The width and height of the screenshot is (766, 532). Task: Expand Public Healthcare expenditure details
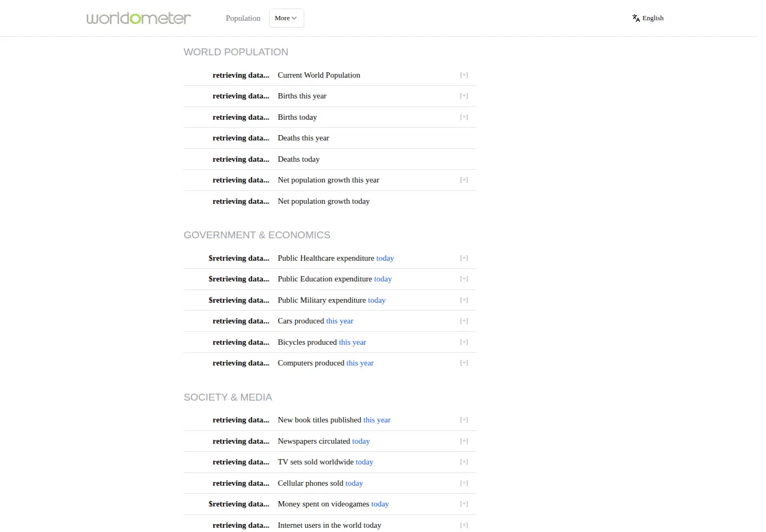point(464,258)
